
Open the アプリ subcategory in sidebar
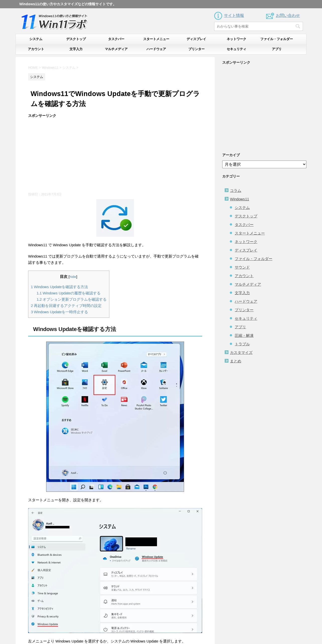coord(240,327)
